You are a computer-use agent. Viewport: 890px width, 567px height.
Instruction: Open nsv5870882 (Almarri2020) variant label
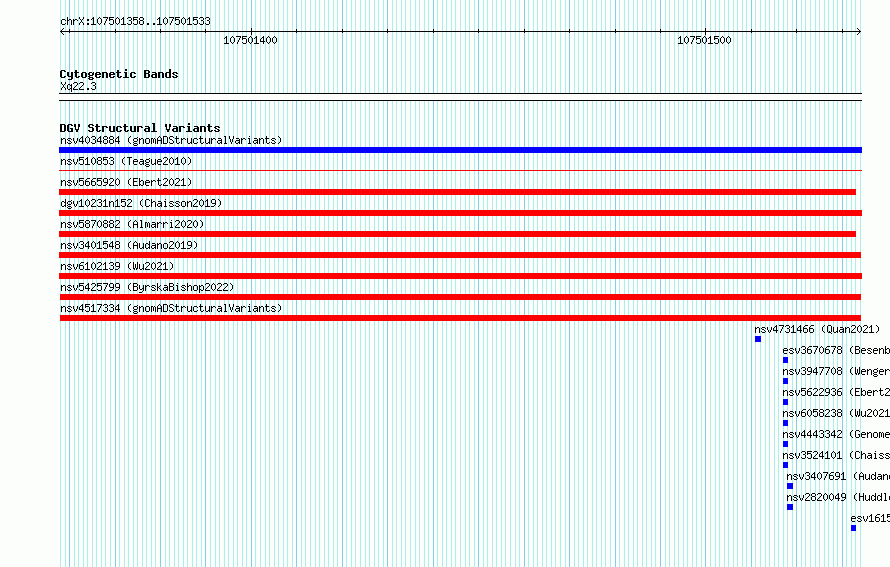[132, 224]
